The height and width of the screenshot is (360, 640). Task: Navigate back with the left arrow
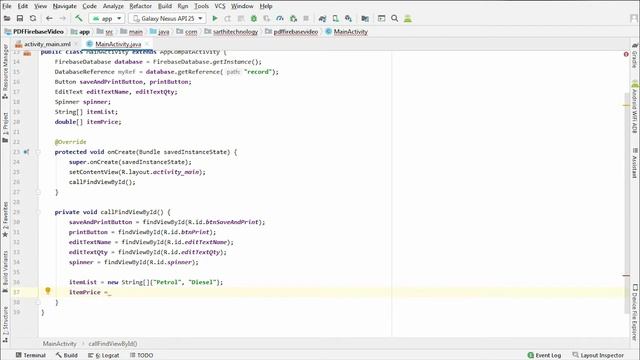coord(49,18)
